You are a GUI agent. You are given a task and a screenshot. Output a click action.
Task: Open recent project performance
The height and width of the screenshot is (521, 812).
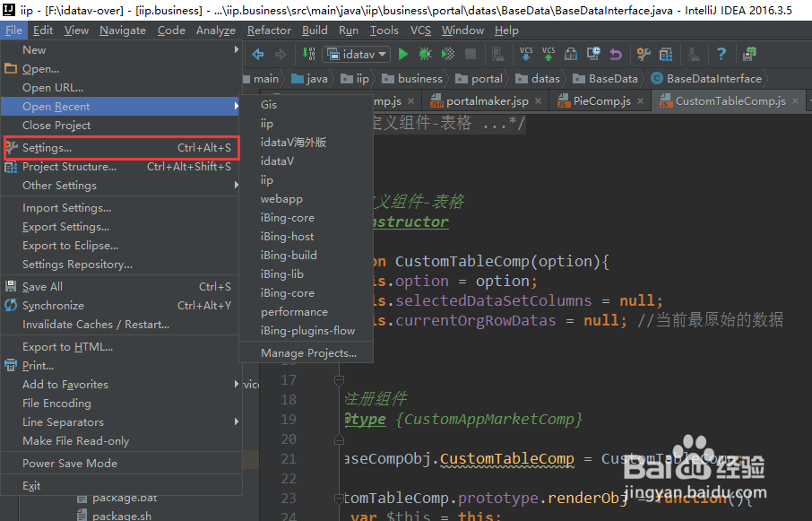pyautogui.click(x=294, y=312)
